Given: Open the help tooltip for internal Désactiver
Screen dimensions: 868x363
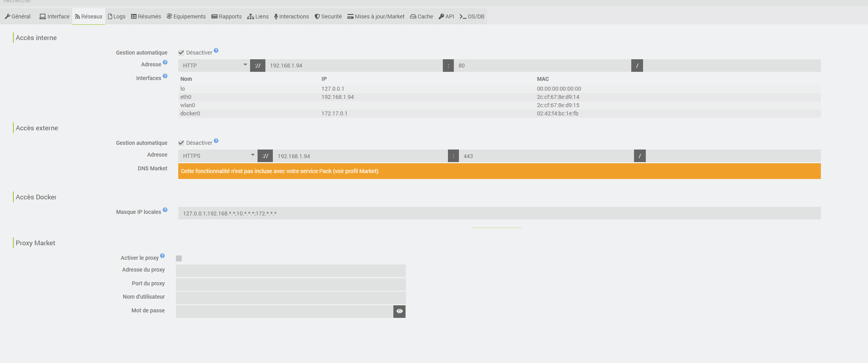Looking at the screenshot, I should [x=216, y=51].
